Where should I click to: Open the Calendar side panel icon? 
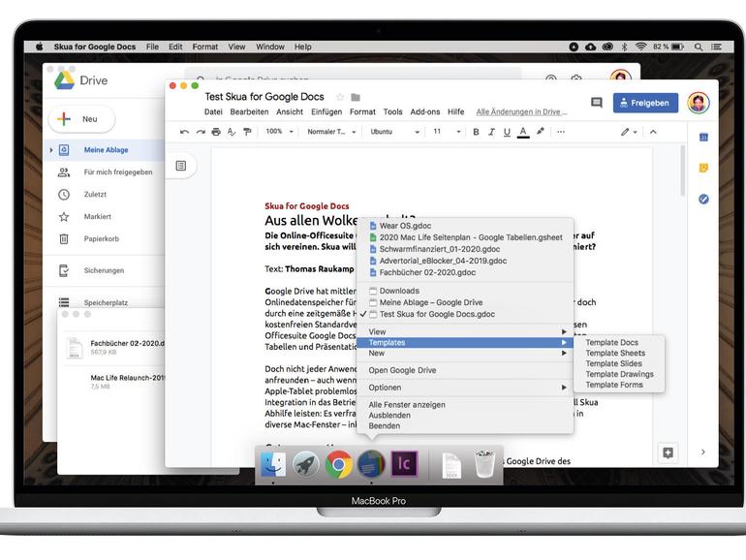coord(703,137)
